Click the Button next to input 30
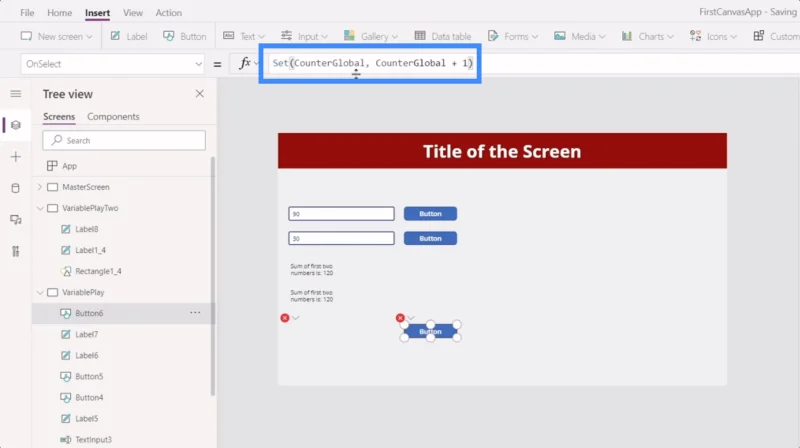This screenshot has width=800, height=448. click(431, 238)
